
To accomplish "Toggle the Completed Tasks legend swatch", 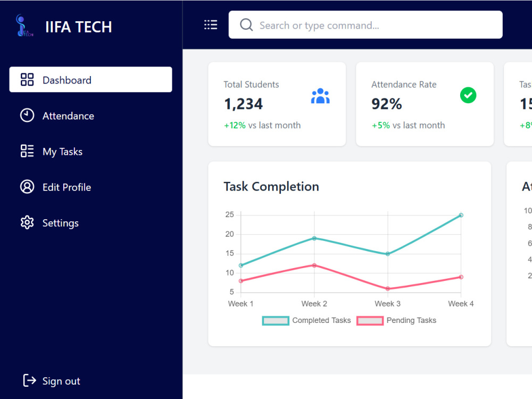I will click(276, 321).
